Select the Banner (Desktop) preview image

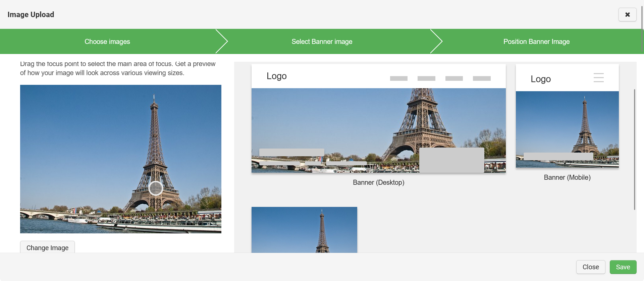(335, 124)
